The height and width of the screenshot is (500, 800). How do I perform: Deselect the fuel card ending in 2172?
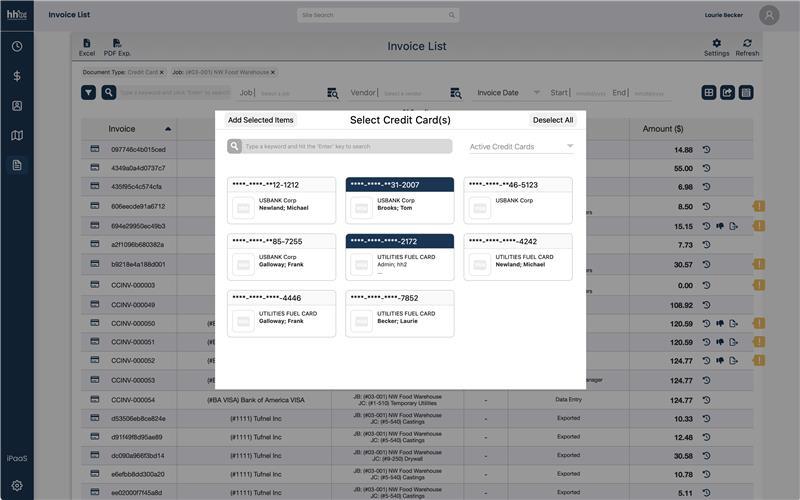(x=399, y=257)
